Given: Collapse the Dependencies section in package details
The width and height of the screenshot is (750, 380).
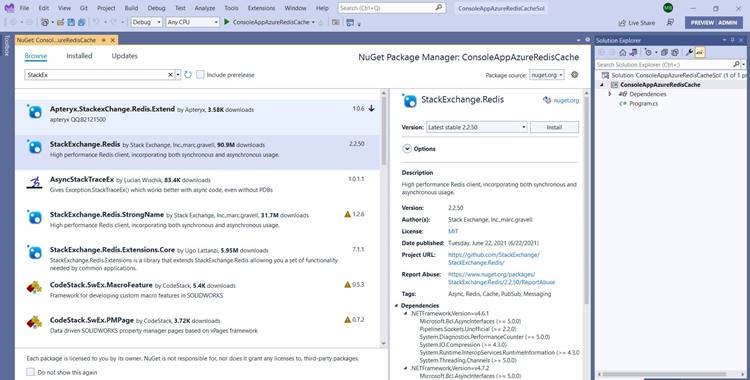Looking at the screenshot, I should pos(397,305).
